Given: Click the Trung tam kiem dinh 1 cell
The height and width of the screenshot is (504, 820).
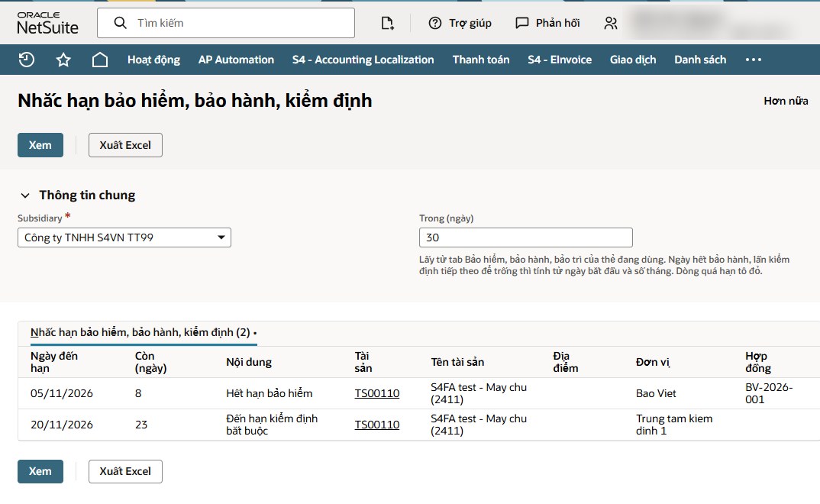Looking at the screenshot, I should [674, 425].
